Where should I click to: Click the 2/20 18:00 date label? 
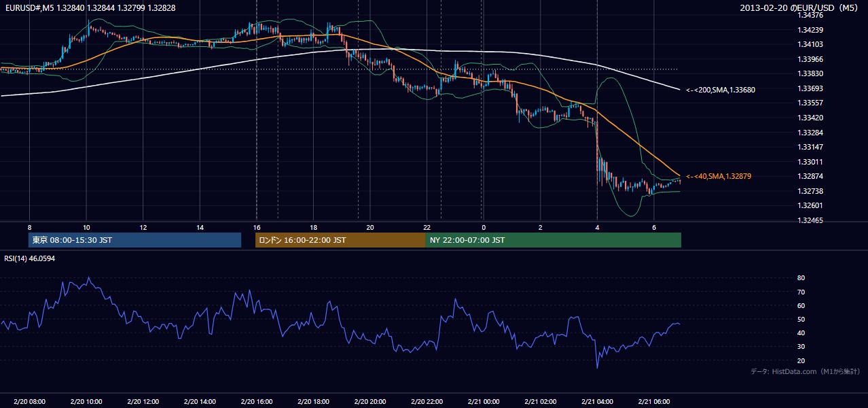[x=313, y=402]
